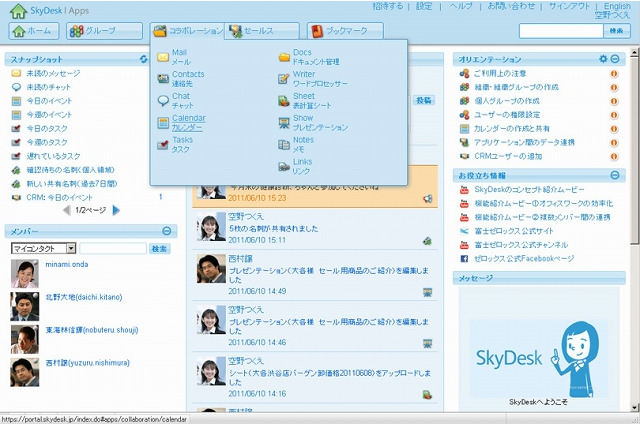Open オリエンテーション panel settings gear
Image resolution: width=640 pixels, height=426 pixels.
603,59
